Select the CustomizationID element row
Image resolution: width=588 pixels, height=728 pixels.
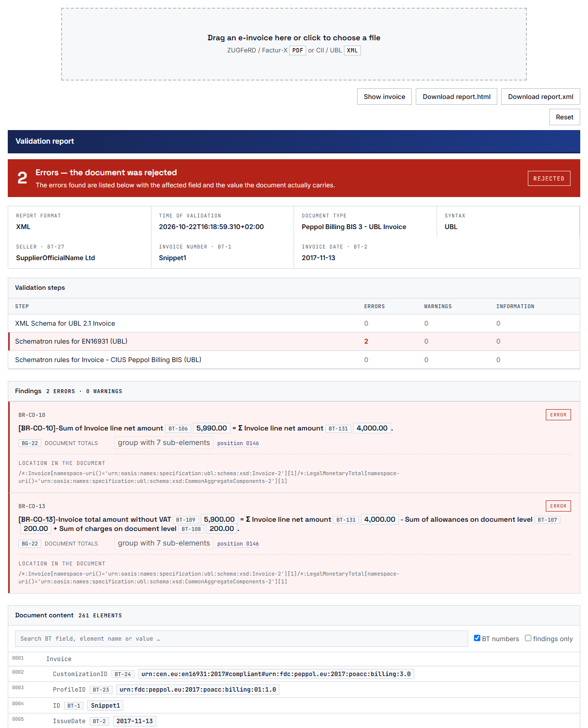[x=294, y=674]
